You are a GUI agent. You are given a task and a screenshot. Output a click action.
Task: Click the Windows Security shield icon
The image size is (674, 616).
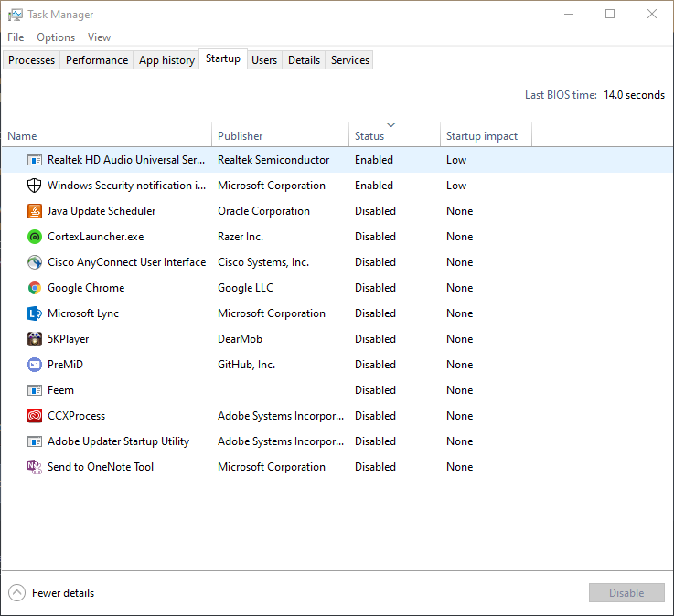35,186
